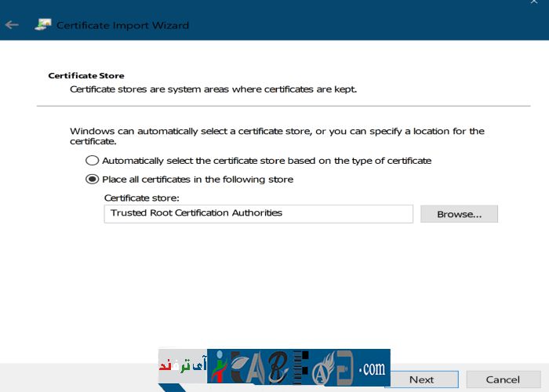This screenshot has height=392, width=549.
Task: Click the bold "Certificate Store" heading
Action: click(86, 76)
